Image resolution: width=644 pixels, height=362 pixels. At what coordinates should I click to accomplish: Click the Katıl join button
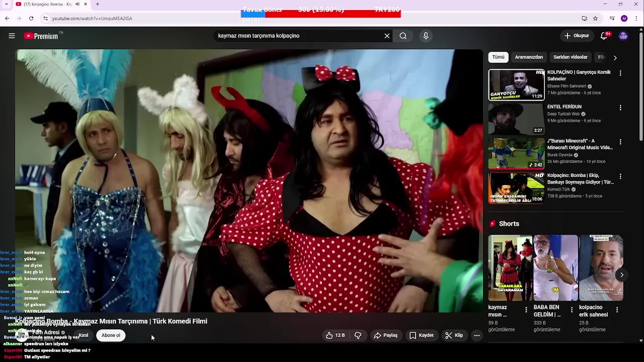pos(83,335)
